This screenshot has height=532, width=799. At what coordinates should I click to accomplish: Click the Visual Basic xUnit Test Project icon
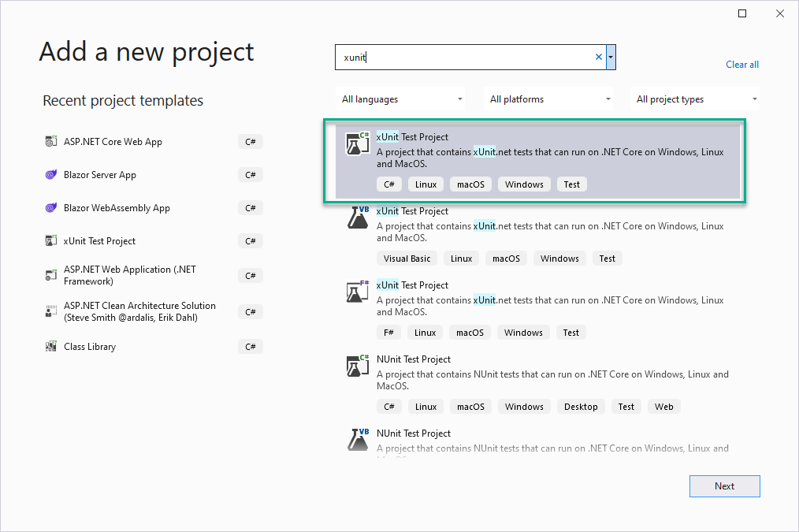(357, 218)
